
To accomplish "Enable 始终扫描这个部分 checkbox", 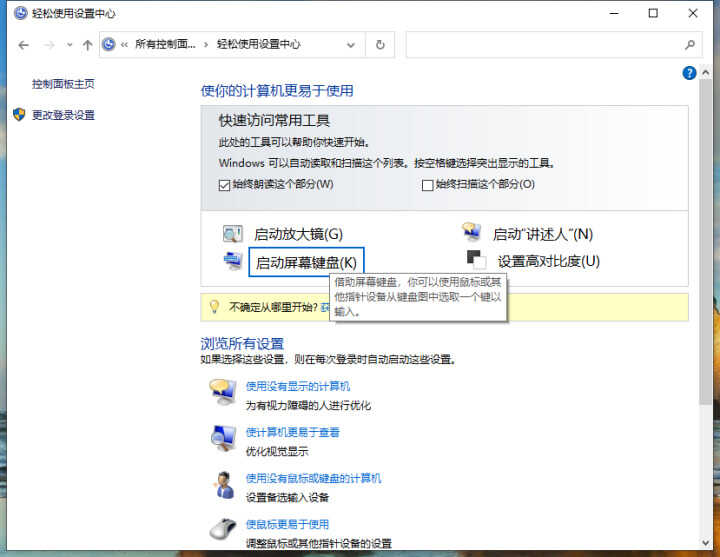I will (428, 185).
